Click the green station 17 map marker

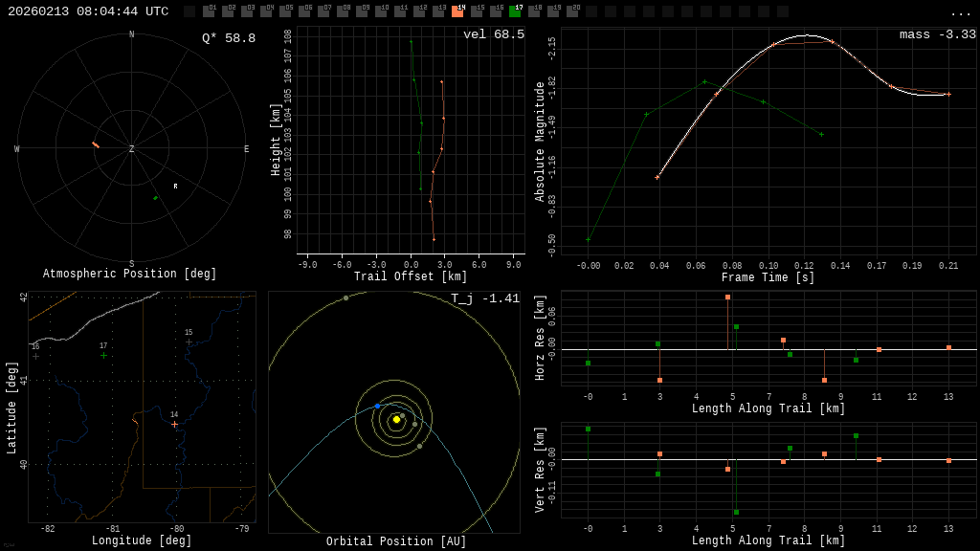coord(103,355)
